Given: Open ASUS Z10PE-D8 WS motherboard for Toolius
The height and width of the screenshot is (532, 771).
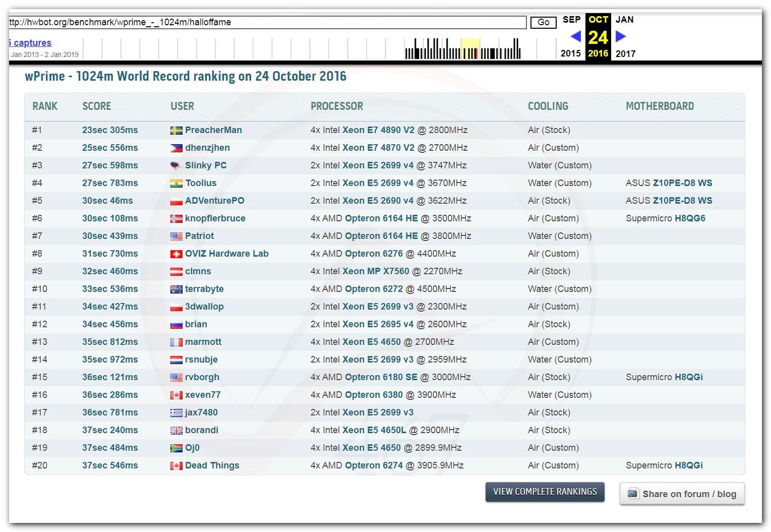Looking at the screenshot, I should [x=682, y=183].
